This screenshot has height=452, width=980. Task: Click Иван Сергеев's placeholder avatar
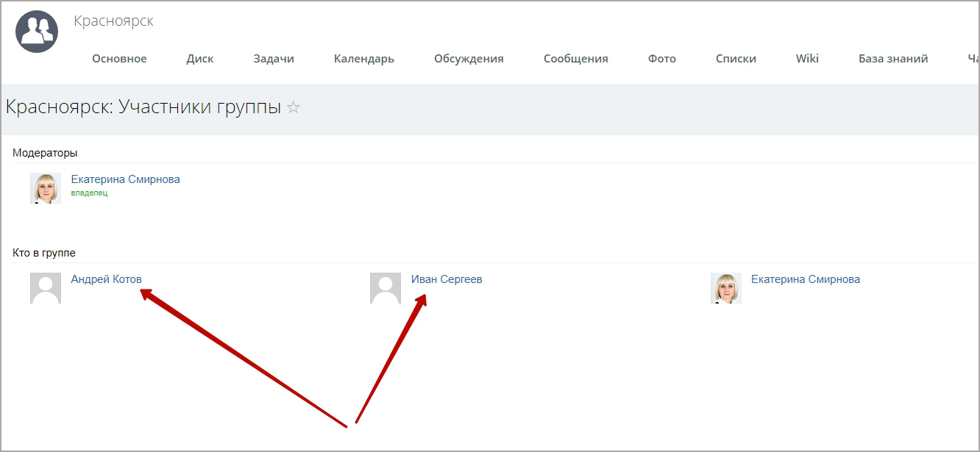(x=386, y=288)
